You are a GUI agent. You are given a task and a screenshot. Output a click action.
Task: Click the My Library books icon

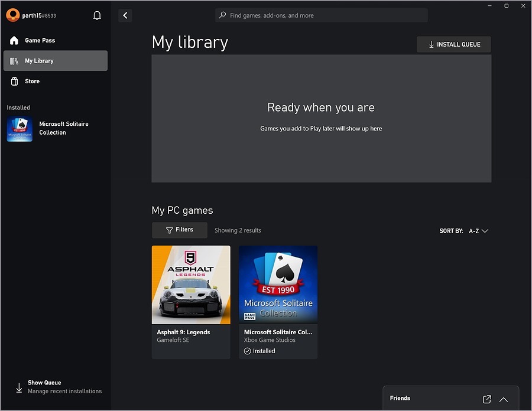tap(14, 61)
